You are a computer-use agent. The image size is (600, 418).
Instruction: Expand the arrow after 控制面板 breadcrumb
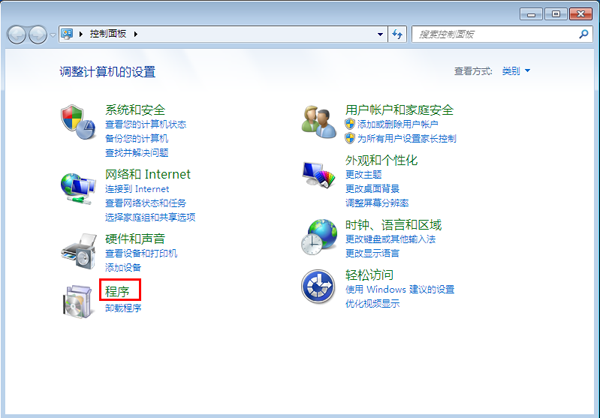click(x=136, y=35)
